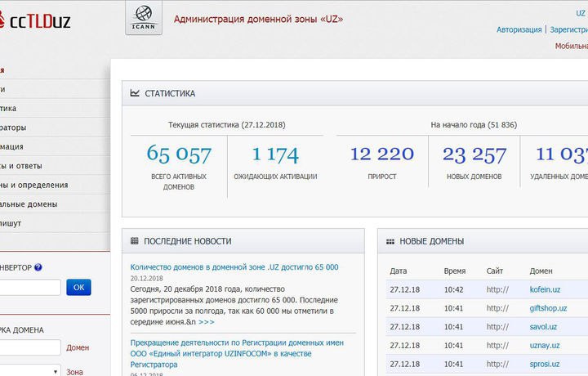This screenshot has width=588, height=376.
Task: Open the sprosi.uz domain link
Action: click(545, 364)
